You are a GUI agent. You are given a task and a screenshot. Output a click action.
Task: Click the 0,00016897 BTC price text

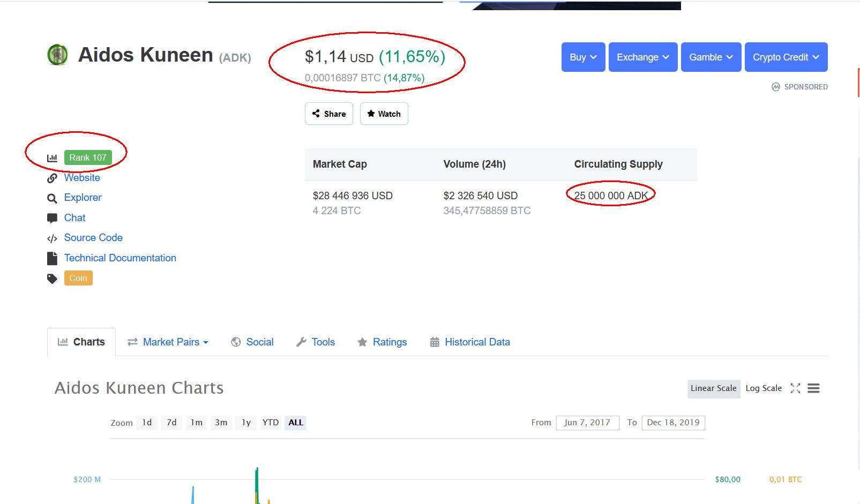point(343,78)
